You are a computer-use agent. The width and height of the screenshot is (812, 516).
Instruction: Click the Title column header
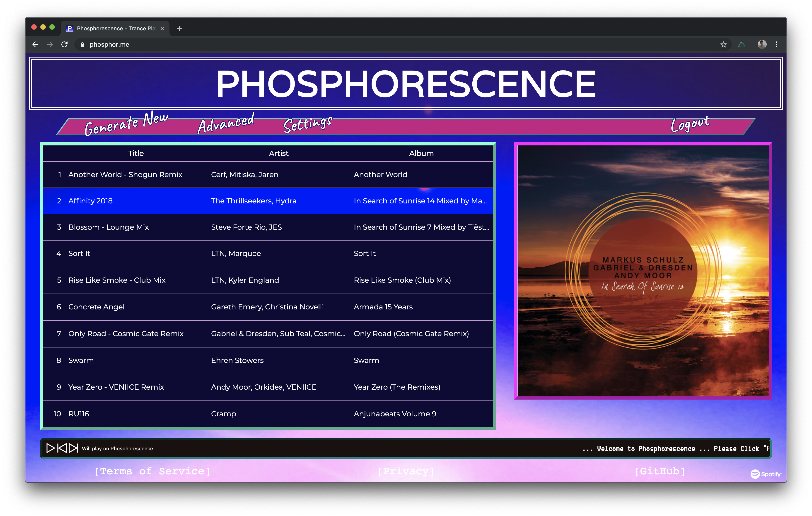[136, 153]
